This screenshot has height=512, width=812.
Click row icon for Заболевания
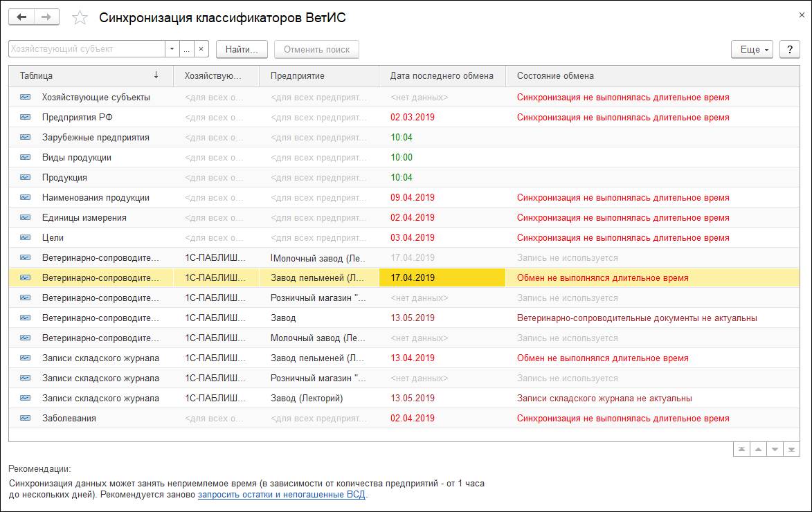(x=26, y=419)
